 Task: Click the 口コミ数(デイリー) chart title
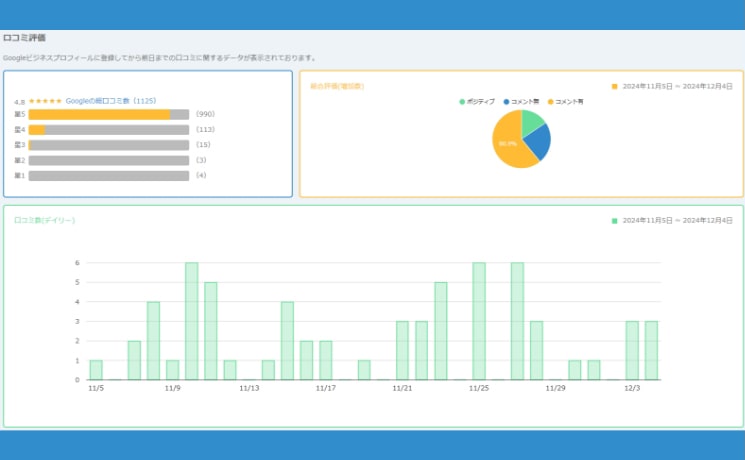coord(44,220)
